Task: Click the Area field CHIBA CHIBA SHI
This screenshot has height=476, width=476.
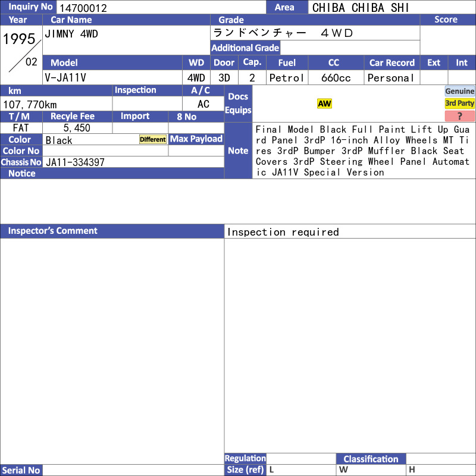Action: [x=361, y=8]
